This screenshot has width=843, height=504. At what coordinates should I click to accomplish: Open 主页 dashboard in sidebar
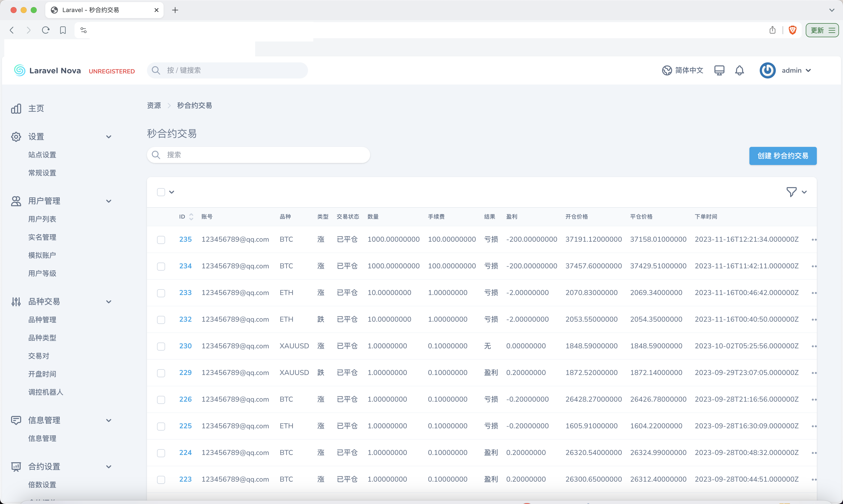coord(36,108)
